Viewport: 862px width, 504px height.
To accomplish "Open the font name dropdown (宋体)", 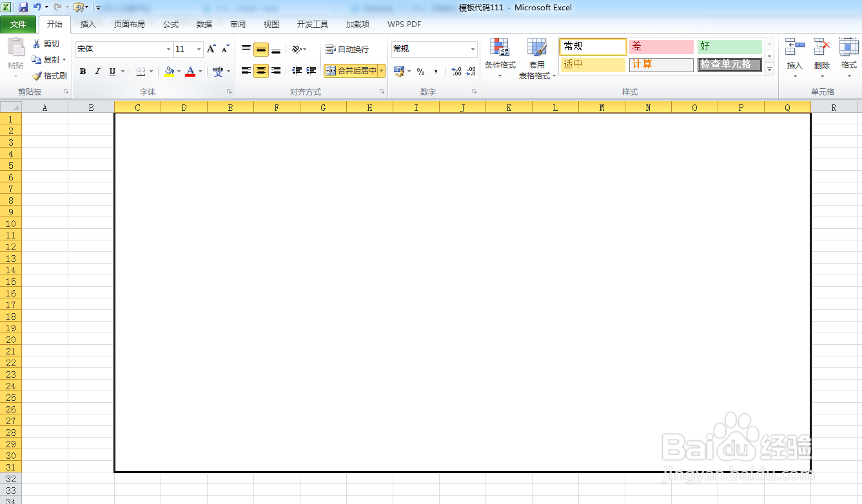I will [168, 49].
